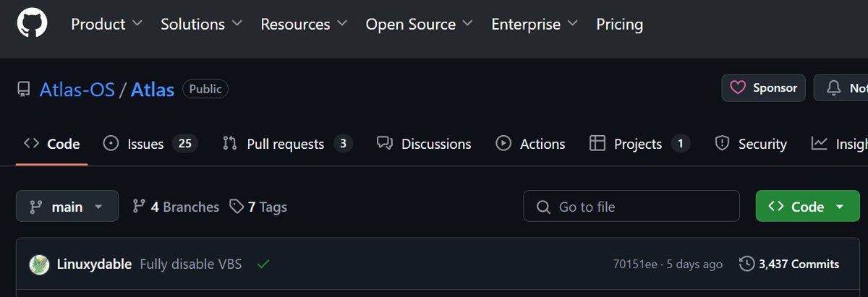Viewport: 868px width, 297px height.
Task: Open the Atlas repository link
Action: pyautogui.click(x=153, y=90)
